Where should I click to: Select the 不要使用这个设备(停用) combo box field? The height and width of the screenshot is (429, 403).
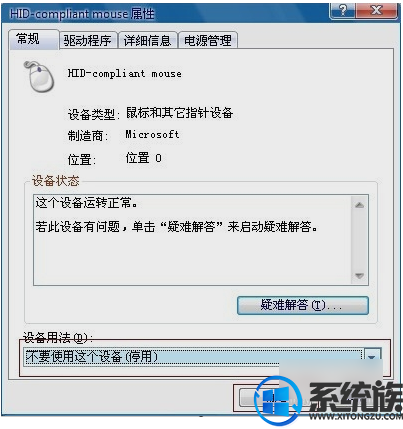(193, 357)
